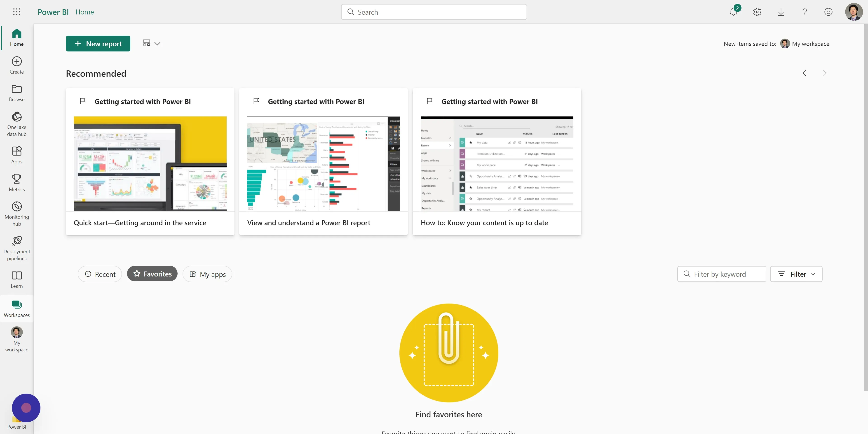Viewport: 868px width, 434px height.
Task: Click View and understand a Power BI report
Action: click(309, 223)
